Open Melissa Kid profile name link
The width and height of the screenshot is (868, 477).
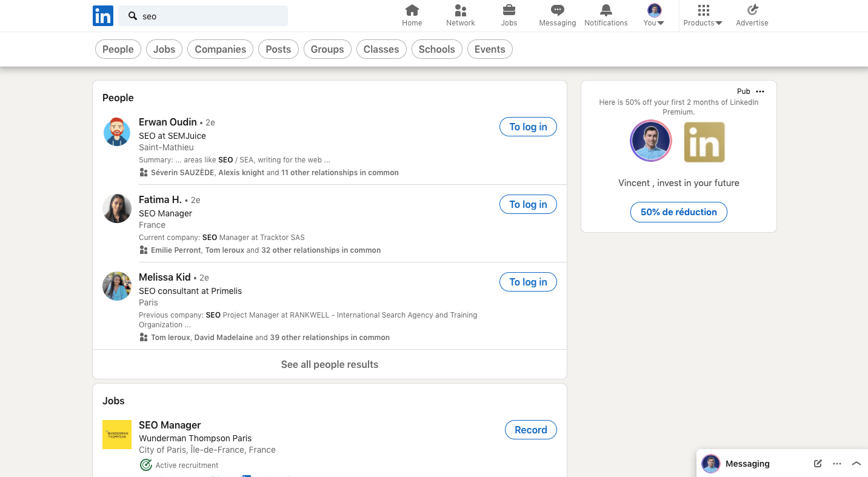165,277
